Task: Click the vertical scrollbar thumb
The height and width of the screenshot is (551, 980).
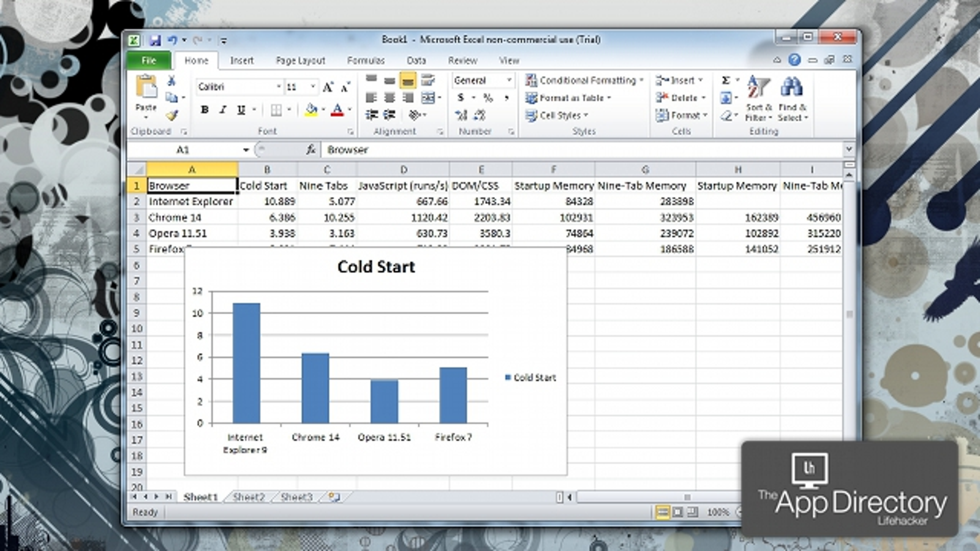Action: (850, 314)
